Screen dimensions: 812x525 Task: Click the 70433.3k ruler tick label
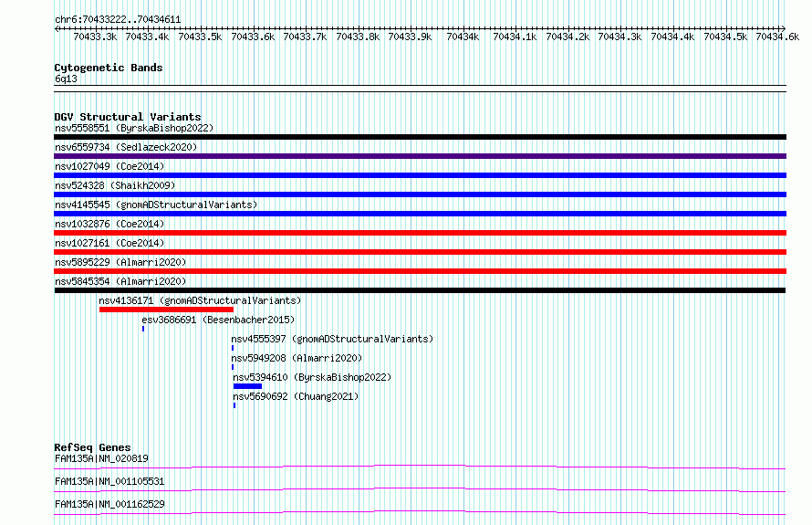pos(95,37)
